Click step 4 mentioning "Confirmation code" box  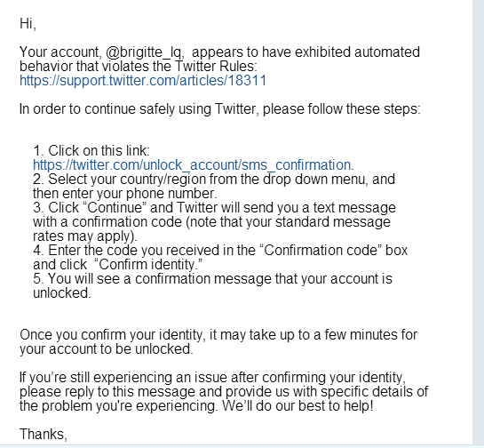[x=220, y=251]
